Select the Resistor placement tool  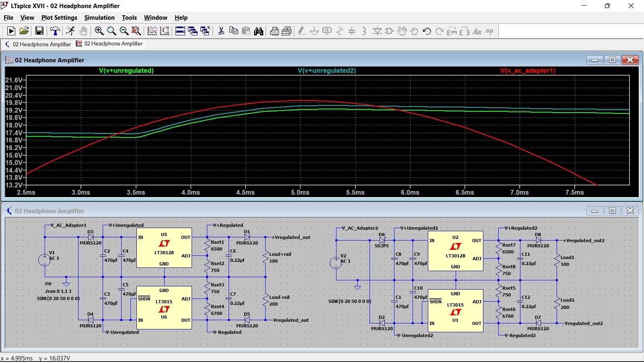pos(339,31)
